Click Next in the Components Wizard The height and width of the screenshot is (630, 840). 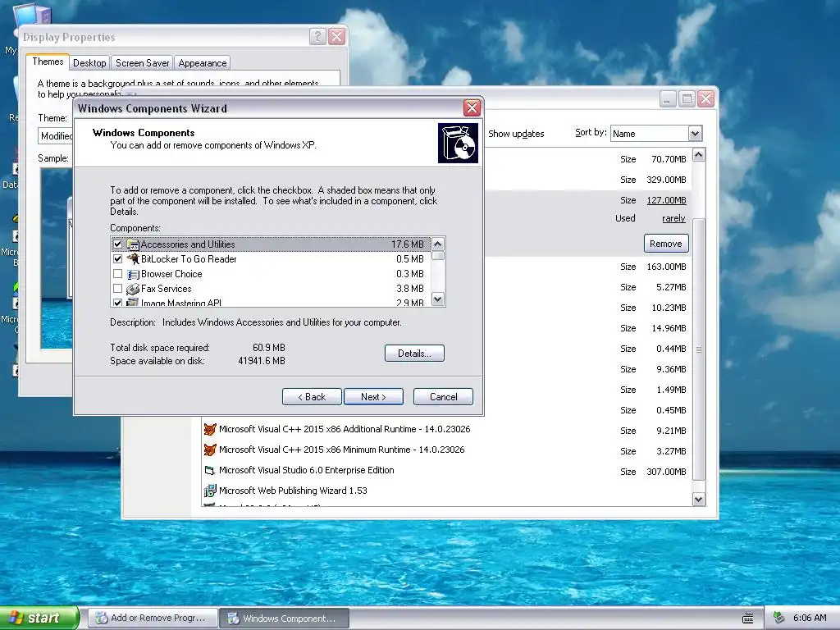pyautogui.click(x=373, y=397)
